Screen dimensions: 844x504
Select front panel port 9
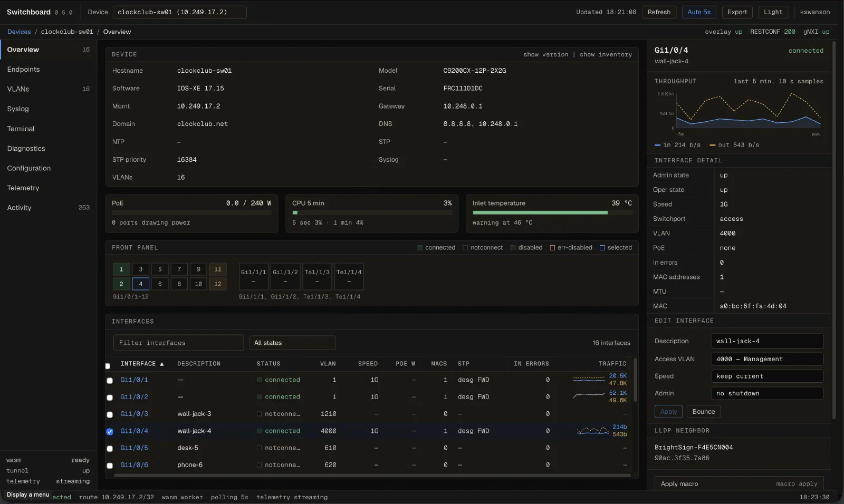[x=198, y=269]
